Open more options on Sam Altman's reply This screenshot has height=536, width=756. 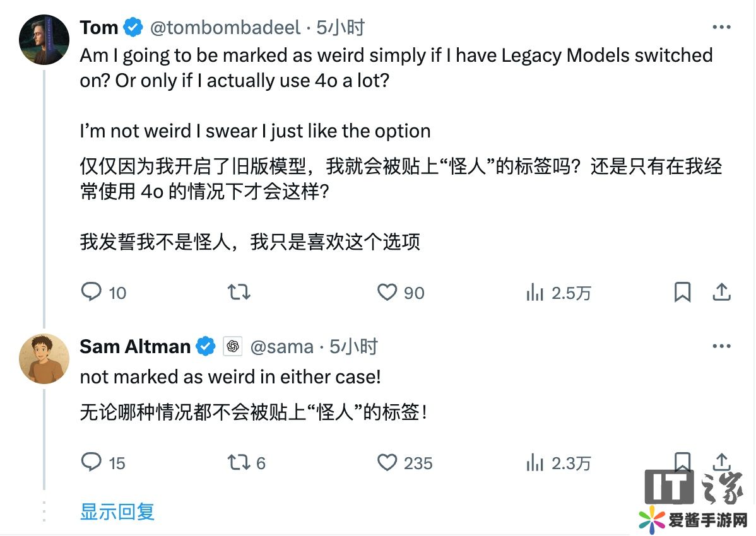pos(721,346)
